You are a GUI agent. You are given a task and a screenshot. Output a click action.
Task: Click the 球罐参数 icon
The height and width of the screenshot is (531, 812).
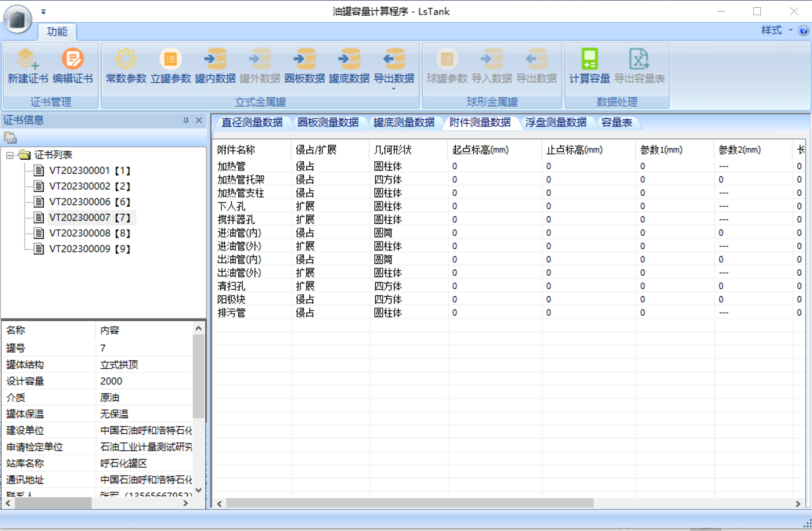(447, 59)
